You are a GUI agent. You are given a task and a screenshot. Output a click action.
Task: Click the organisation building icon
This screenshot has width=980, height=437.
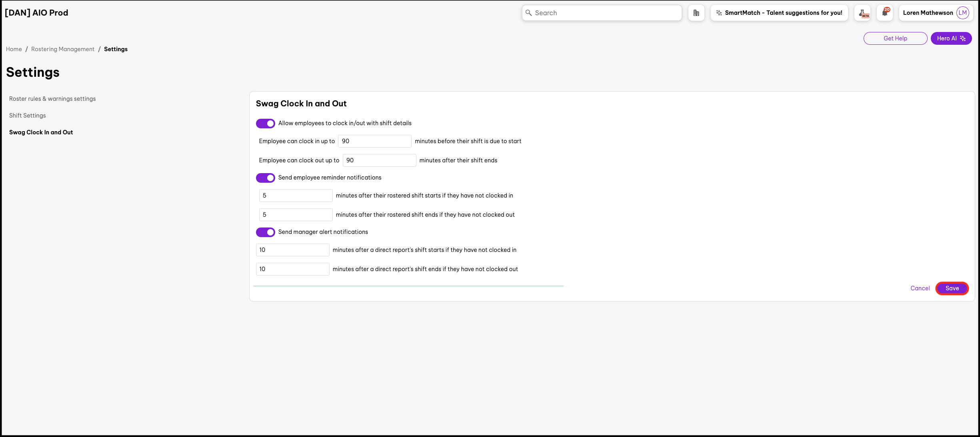click(696, 13)
